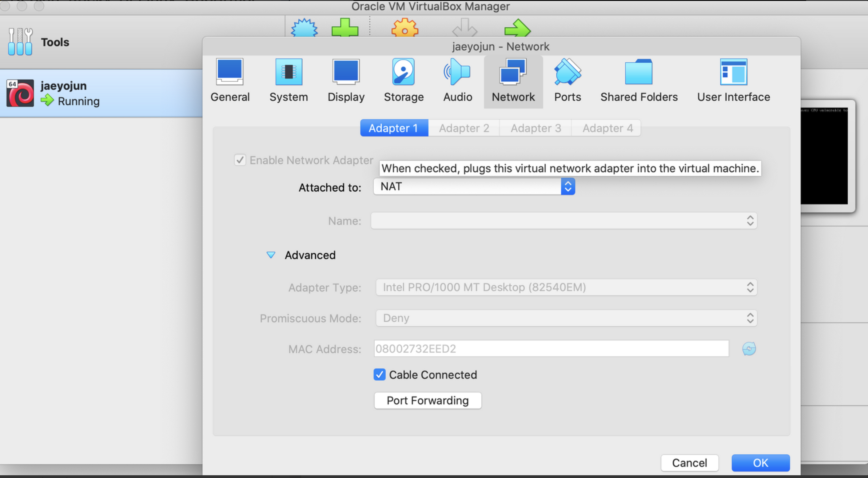The height and width of the screenshot is (478, 868).
Task: Open the Adapter Type dropdown
Action: click(566, 287)
